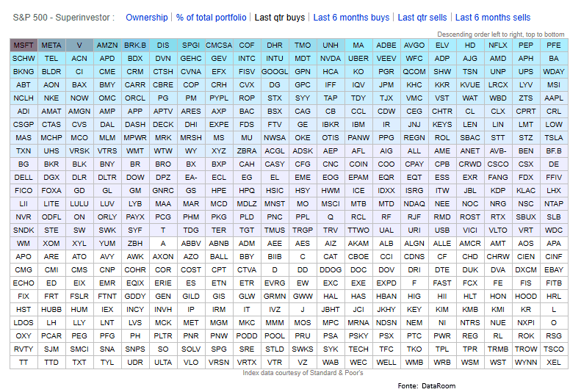Open the NFLX ticker cell
The image size is (570, 392).
[498, 45]
